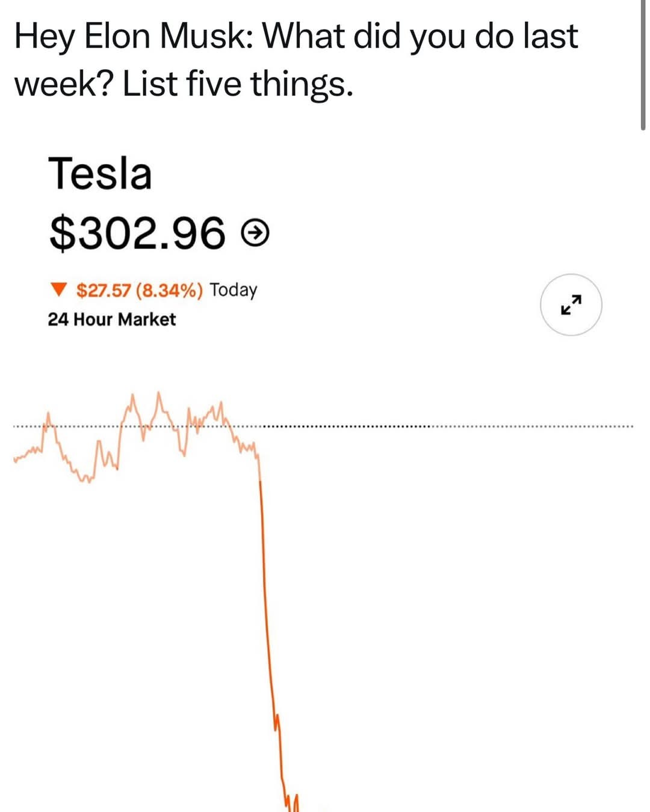The width and height of the screenshot is (650, 812).
Task: Click the small bump partway down the orange drop
Action: 276,721
